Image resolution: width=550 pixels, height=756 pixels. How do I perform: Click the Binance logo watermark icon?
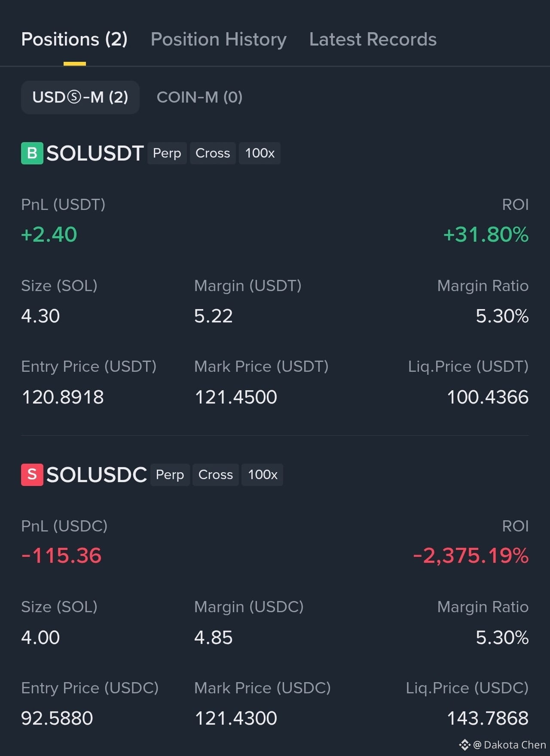point(464,745)
